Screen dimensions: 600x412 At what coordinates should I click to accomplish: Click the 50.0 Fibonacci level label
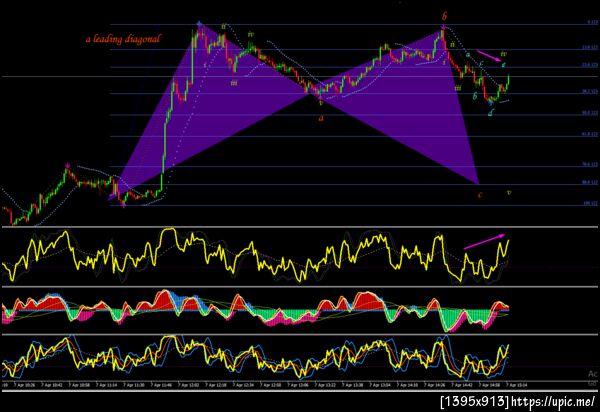[590, 113]
